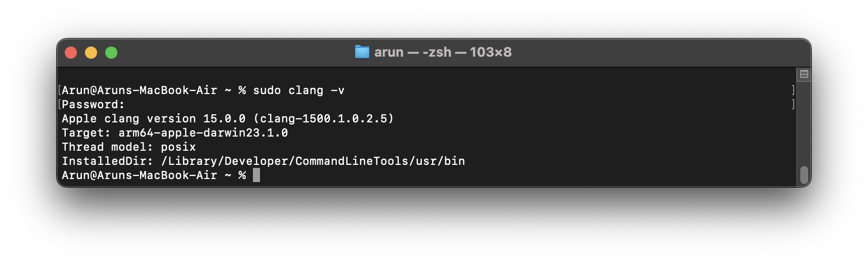The height and width of the screenshot is (262, 868).
Task: Click the "Thread model: posix" line
Action: point(128,147)
